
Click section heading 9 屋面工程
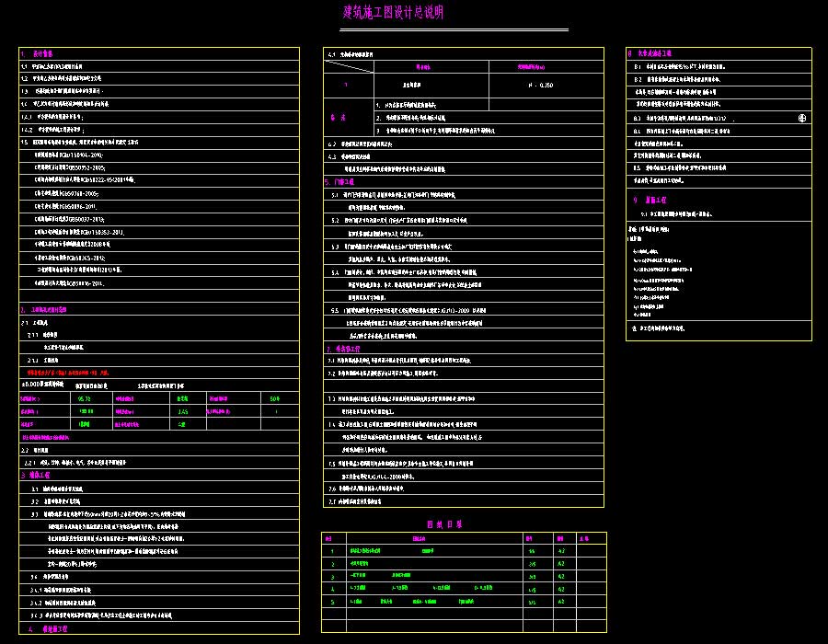pos(654,199)
